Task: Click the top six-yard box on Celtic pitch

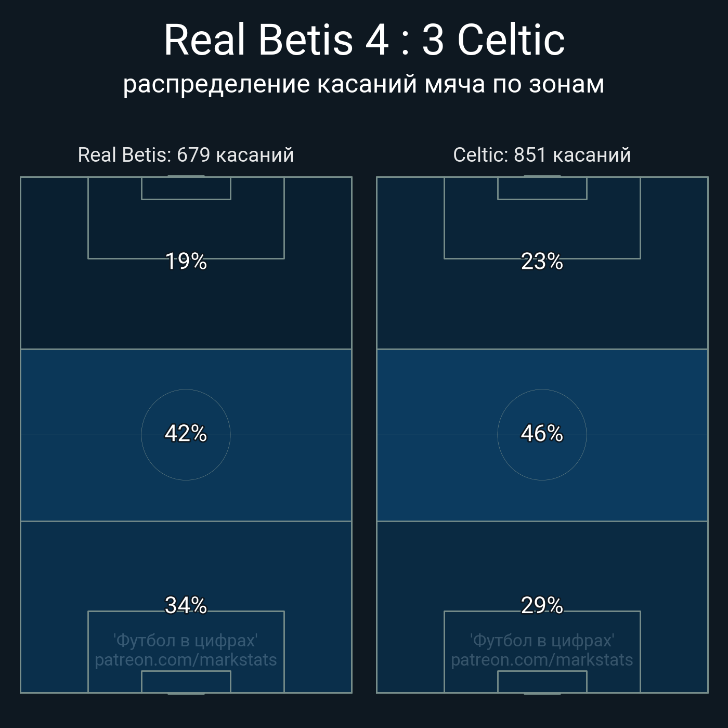Action: 542,188
